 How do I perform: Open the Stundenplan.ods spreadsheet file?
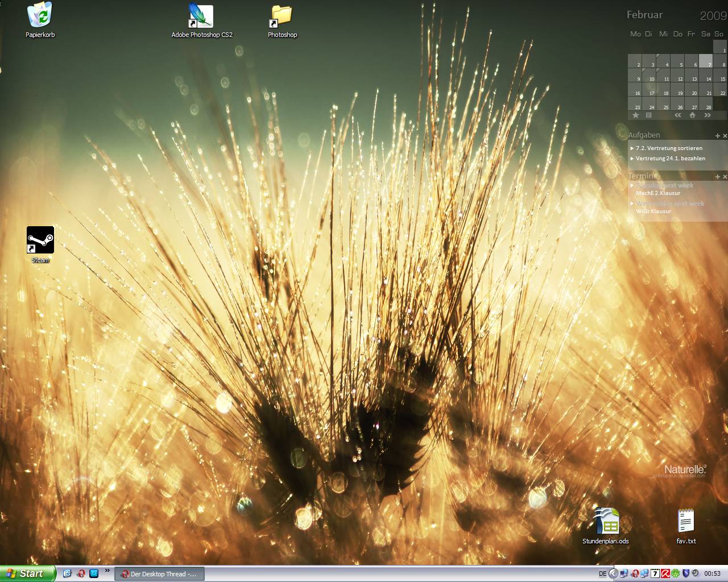606,521
